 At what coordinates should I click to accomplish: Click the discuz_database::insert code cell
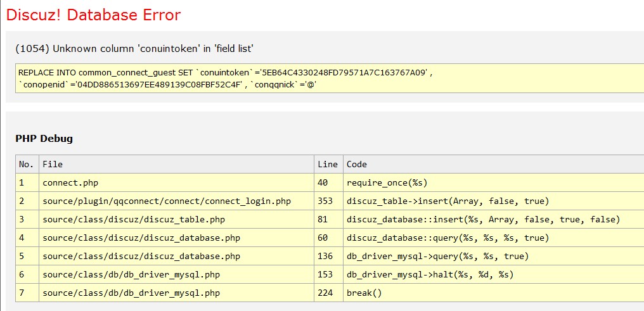tap(483, 219)
